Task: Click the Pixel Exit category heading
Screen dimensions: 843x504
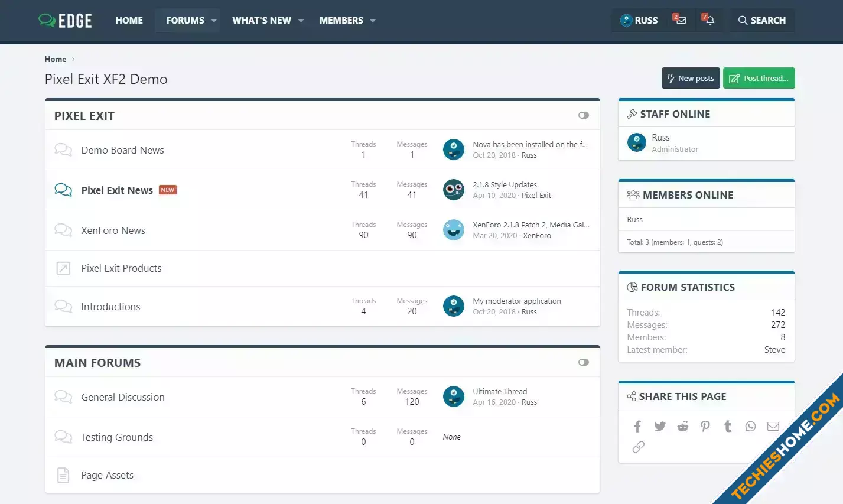Action: point(84,116)
